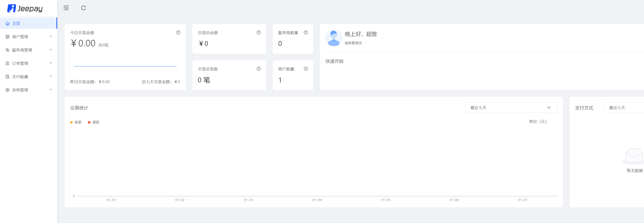Screen dimensions: 644x223
Task: Click the help icon on 商户数量 card
Action: pyautogui.click(x=306, y=69)
